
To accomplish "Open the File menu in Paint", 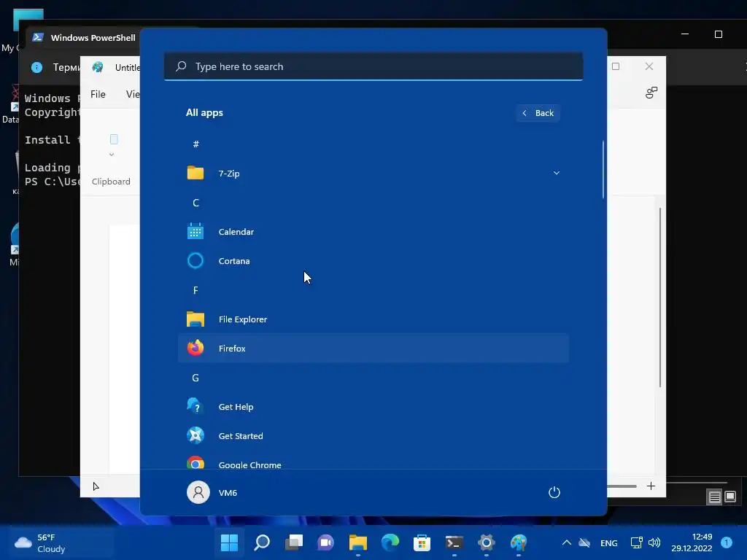I will tap(98, 94).
